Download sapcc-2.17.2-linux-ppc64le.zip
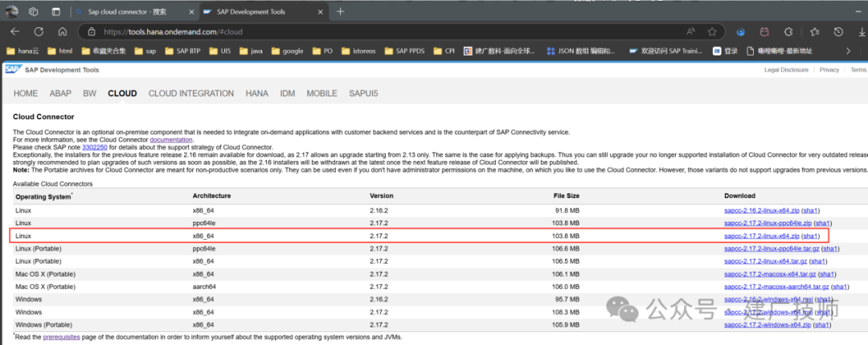This screenshot has width=868, height=345. point(768,224)
